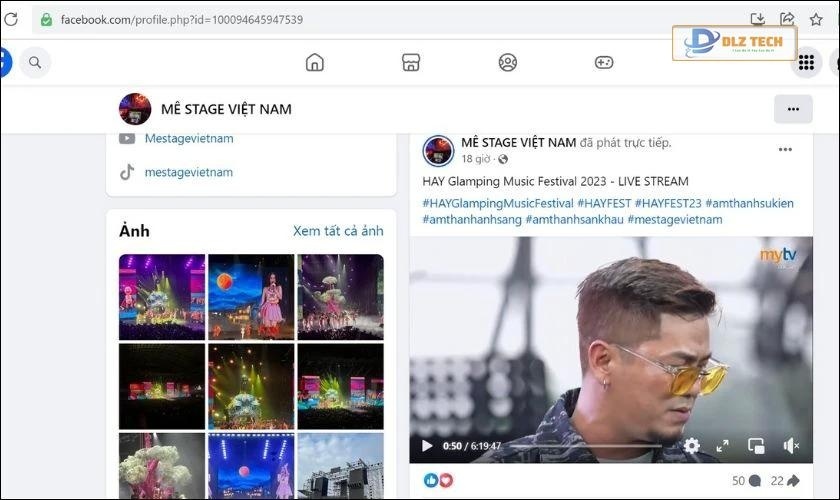Open the third photo in the middle row
The width and height of the screenshot is (840, 500).
coord(341,386)
